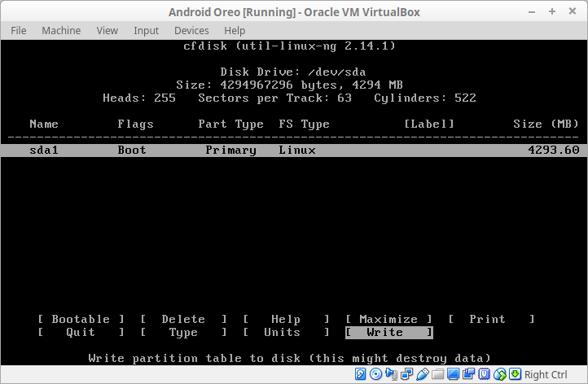Select the Units option in cfdisk
This screenshot has width=588, height=384.
[x=286, y=332]
